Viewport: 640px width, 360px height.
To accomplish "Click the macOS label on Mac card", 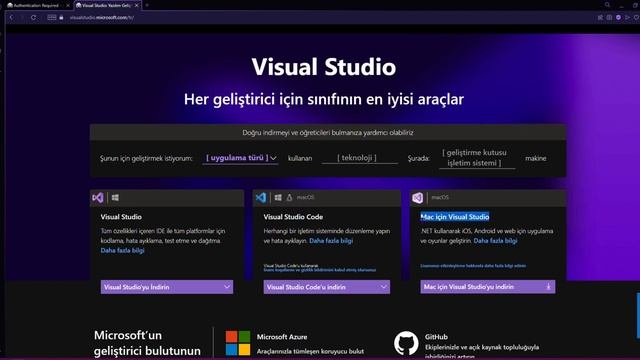I will [440, 198].
